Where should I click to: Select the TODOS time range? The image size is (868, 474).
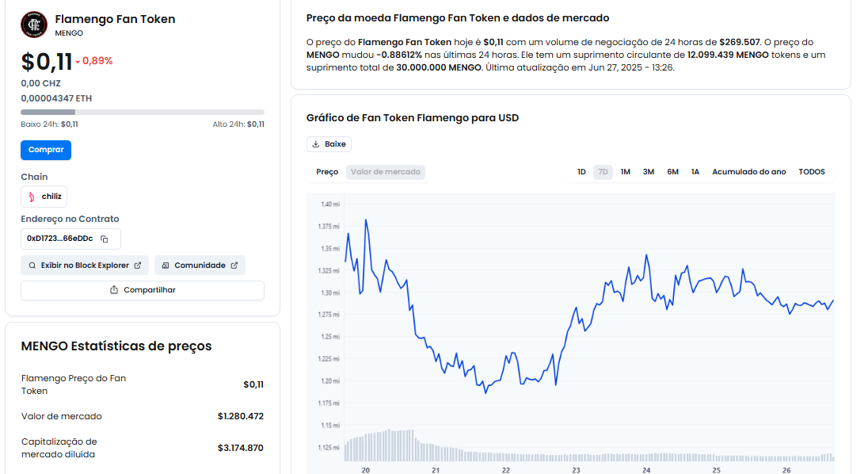[812, 172]
